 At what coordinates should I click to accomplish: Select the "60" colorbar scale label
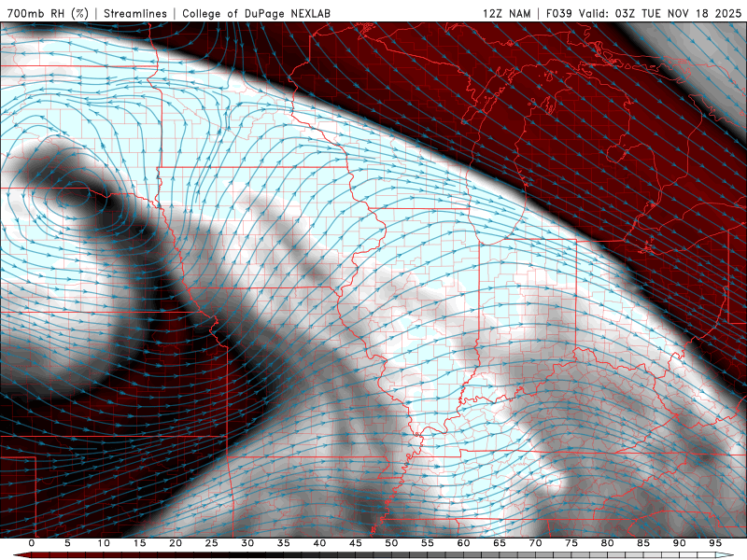[x=463, y=543]
